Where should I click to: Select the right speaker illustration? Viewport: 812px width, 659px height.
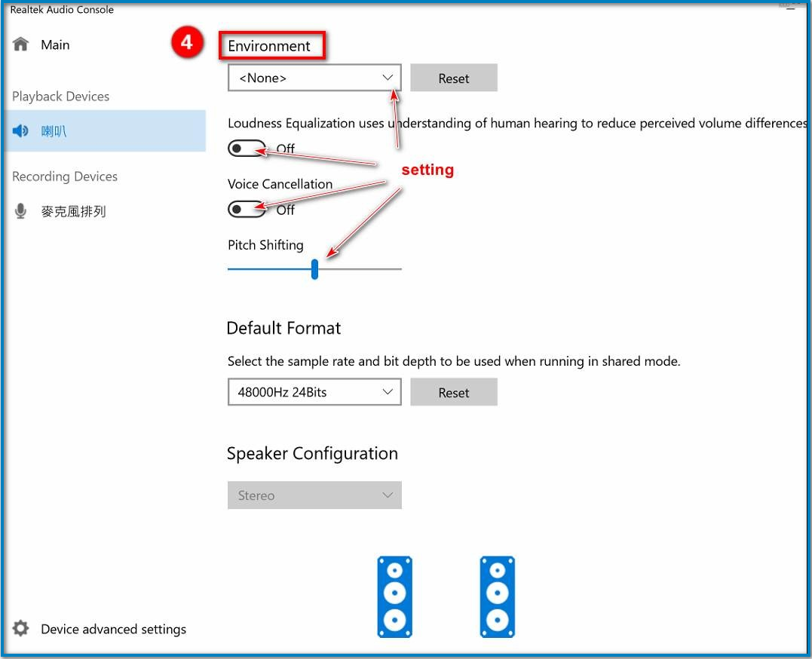pyautogui.click(x=497, y=597)
